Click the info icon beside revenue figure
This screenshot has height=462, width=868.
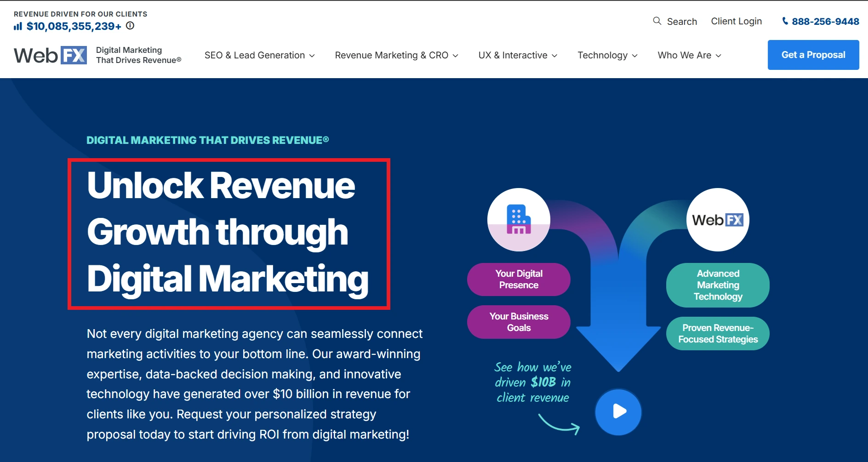(130, 26)
